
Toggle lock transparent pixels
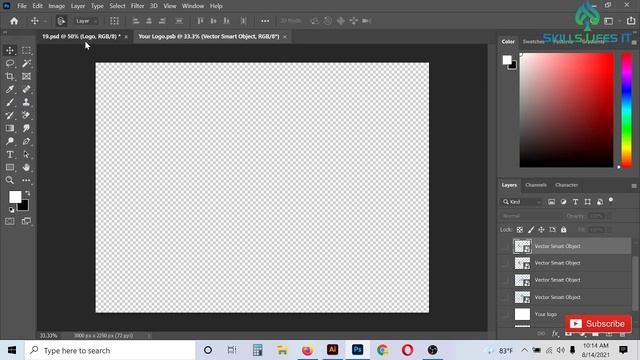pos(520,230)
